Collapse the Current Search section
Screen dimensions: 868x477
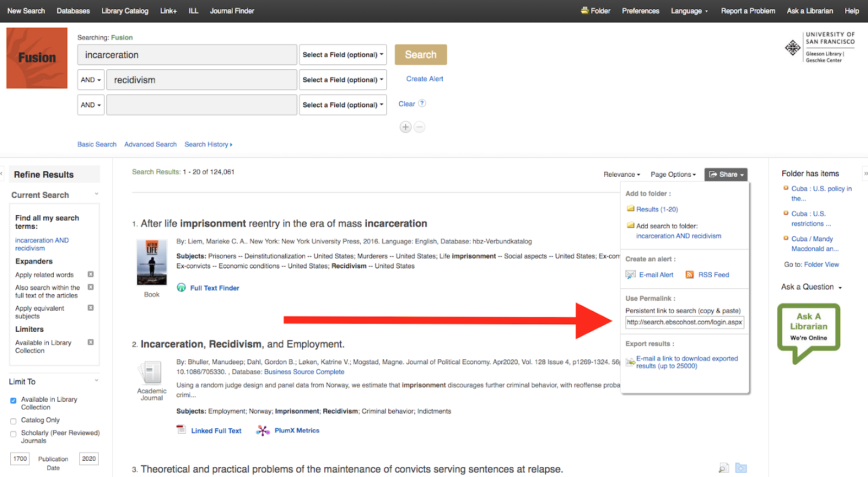tap(97, 194)
